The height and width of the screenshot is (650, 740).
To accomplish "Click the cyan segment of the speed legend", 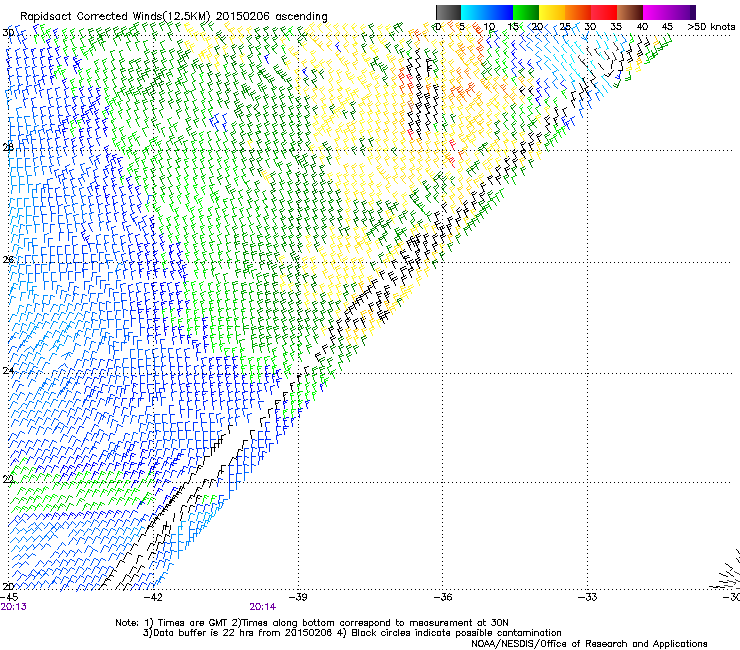I will coord(472,12).
